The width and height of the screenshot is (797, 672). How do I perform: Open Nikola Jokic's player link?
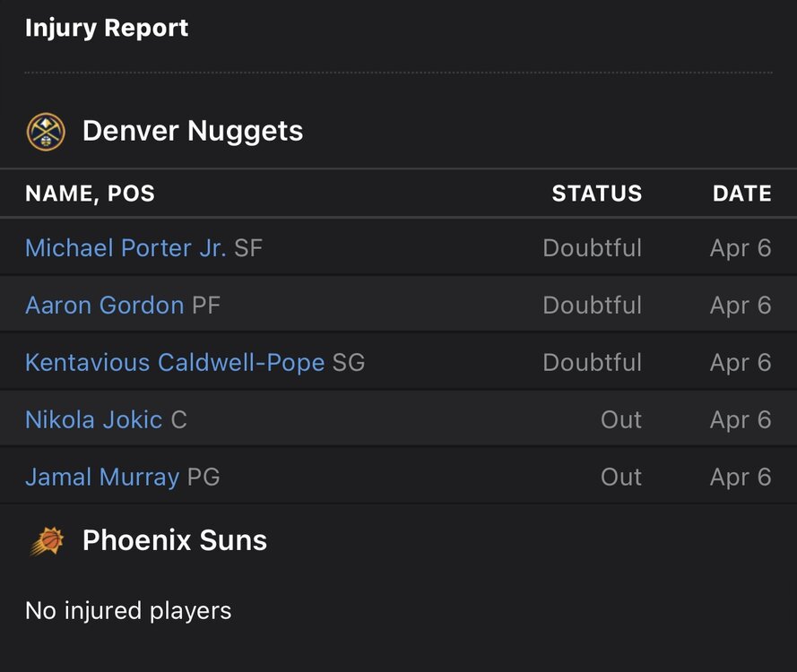[94, 420]
